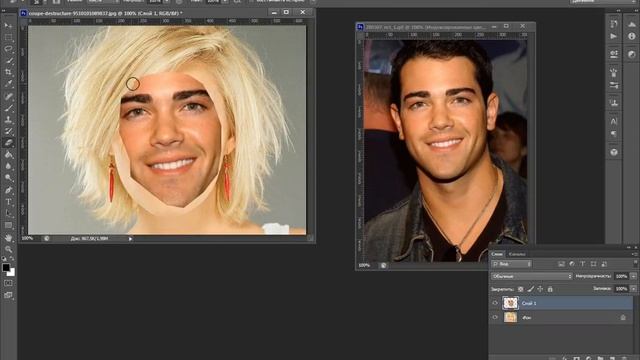The height and width of the screenshot is (360, 640).
Task: Select the Rectangular Marquee tool
Action: coord(8,37)
